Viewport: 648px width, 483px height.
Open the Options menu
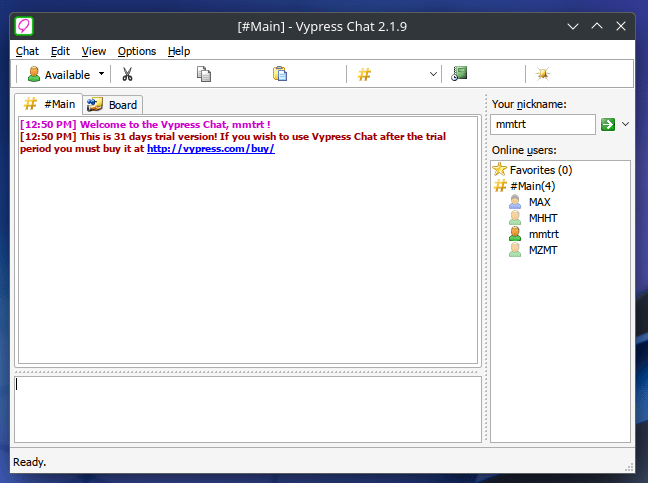pos(137,51)
